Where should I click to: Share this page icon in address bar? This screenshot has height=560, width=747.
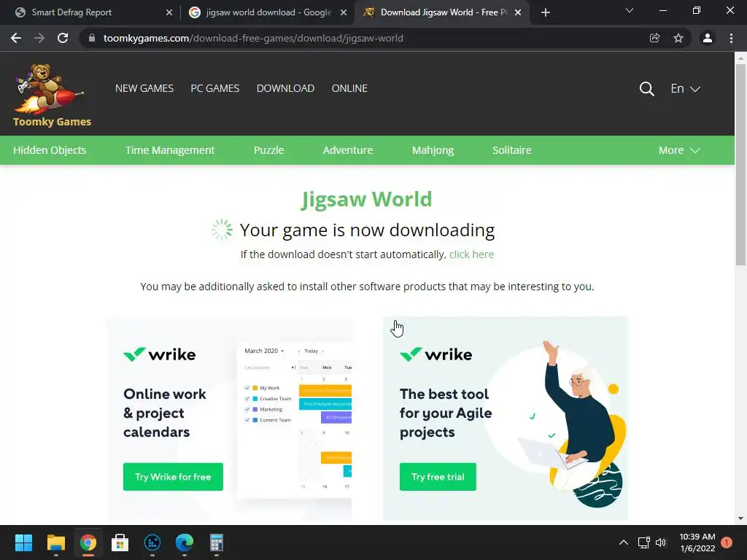(x=654, y=38)
